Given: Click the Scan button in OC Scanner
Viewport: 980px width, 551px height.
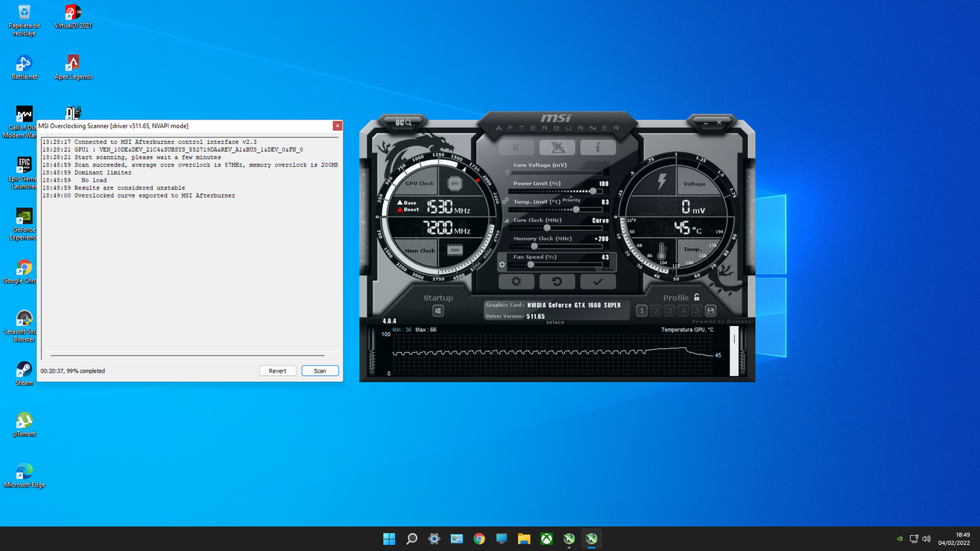Looking at the screenshot, I should point(320,370).
